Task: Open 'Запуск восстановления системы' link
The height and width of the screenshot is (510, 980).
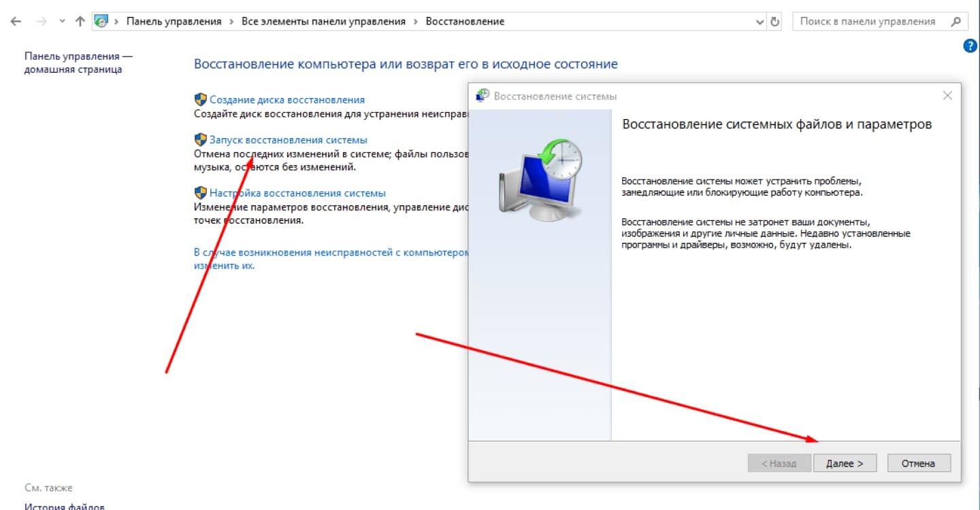Action: pos(288,140)
